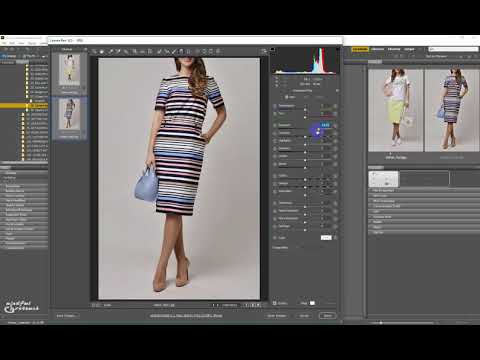Image resolution: width=480 pixels, height=360 pixels.
Task: Click plus icon beside Contrast slider
Action: (x=335, y=133)
